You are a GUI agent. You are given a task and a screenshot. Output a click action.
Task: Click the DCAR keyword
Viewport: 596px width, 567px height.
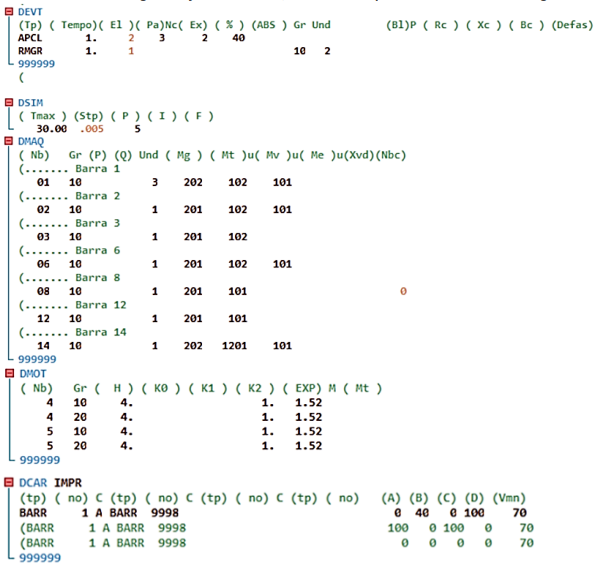(33, 483)
